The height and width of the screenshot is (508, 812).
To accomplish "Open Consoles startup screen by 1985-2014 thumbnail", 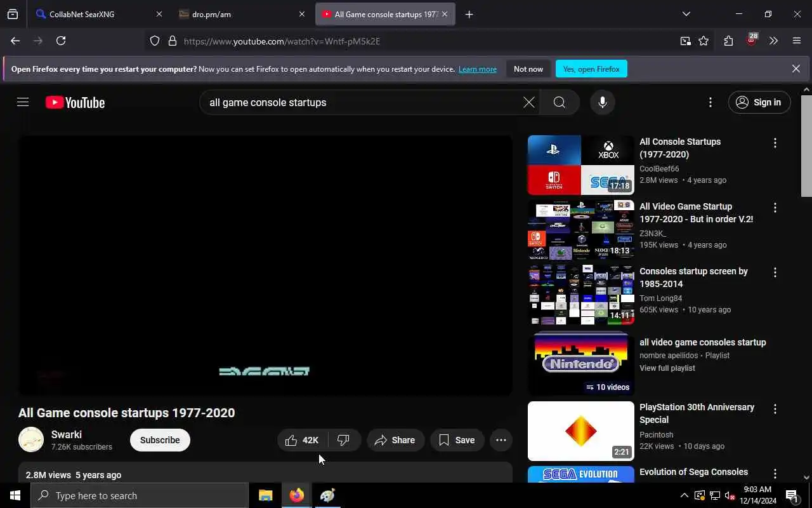I will click(x=581, y=295).
